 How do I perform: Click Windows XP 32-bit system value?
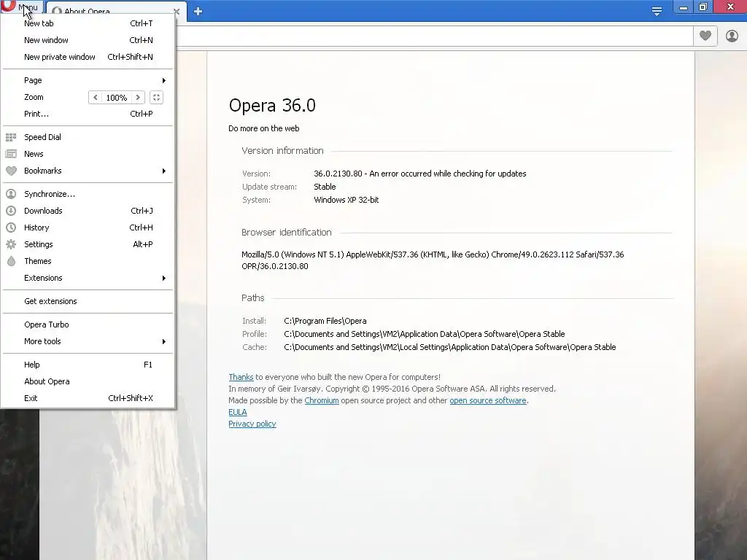pyautogui.click(x=347, y=200)
